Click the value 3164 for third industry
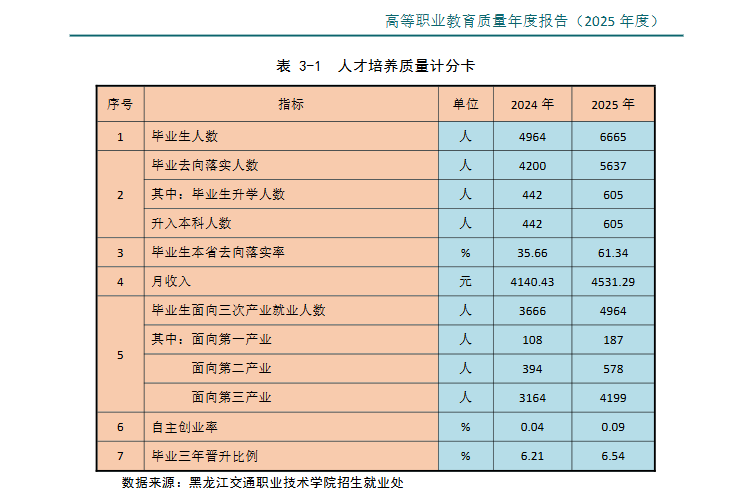Image resolution: width=744 pixels, height=492 pixels. click(532, 398)
